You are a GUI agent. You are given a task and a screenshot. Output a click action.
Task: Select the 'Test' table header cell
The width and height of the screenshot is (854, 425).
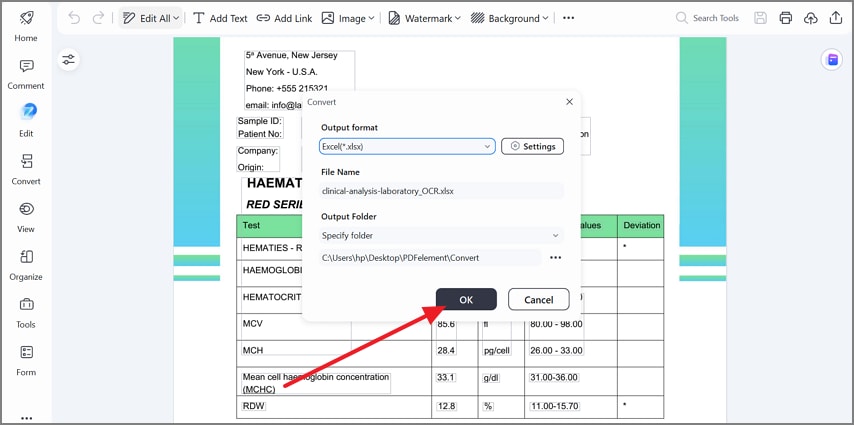(251, 225)
